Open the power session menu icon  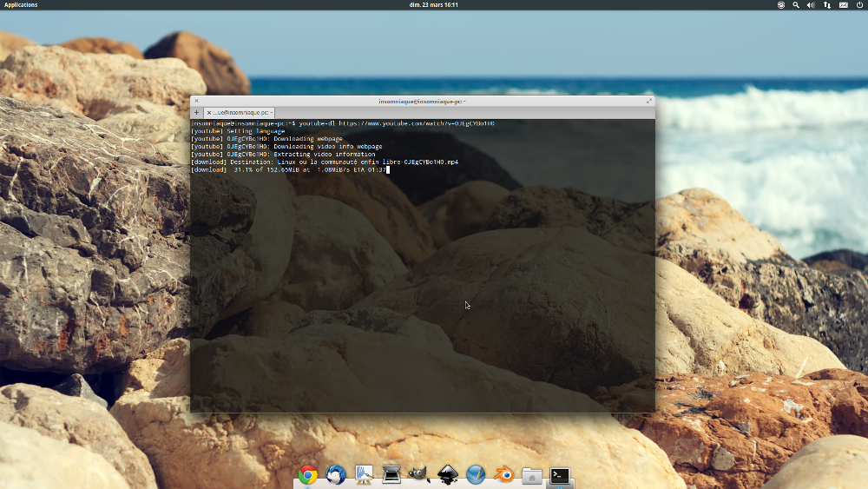[859, 5]
